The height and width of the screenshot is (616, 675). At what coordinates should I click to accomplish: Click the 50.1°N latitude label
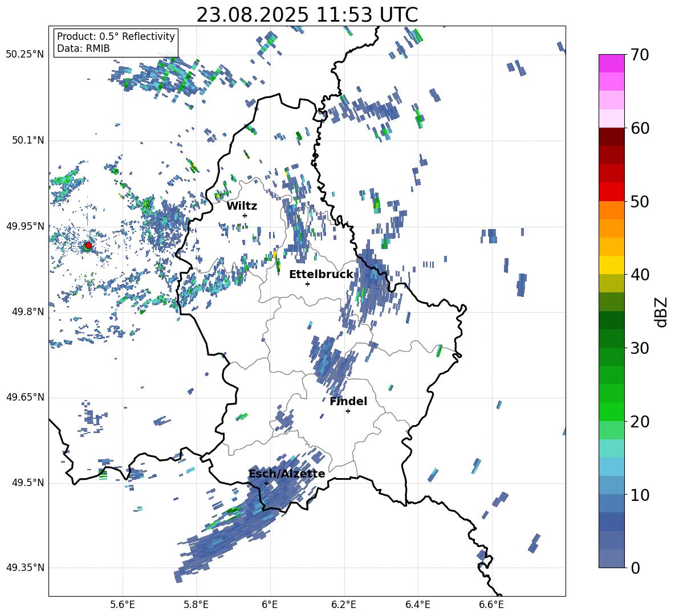(27, 140)
